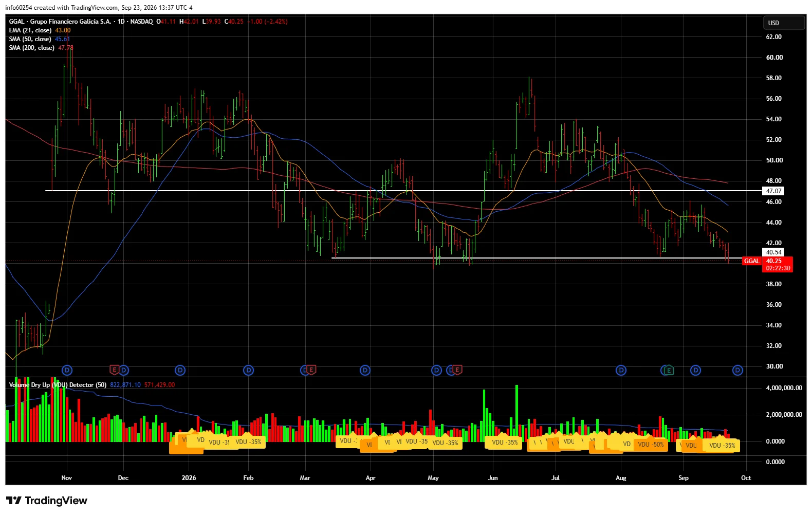Image resolution: width=812 pixels, height=516 pixels.
Task: Click the price change -1.00 (-2.42%)
Action: 267,22
